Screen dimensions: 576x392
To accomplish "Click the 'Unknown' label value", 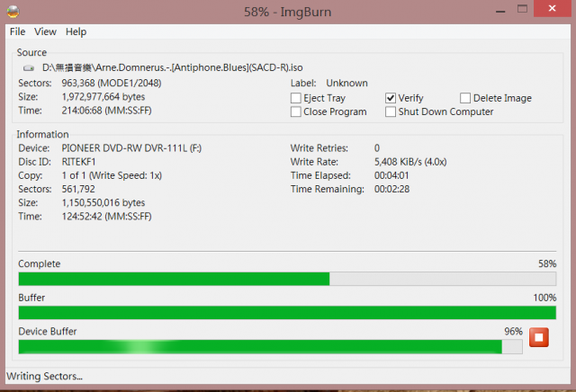I will 346,84.
